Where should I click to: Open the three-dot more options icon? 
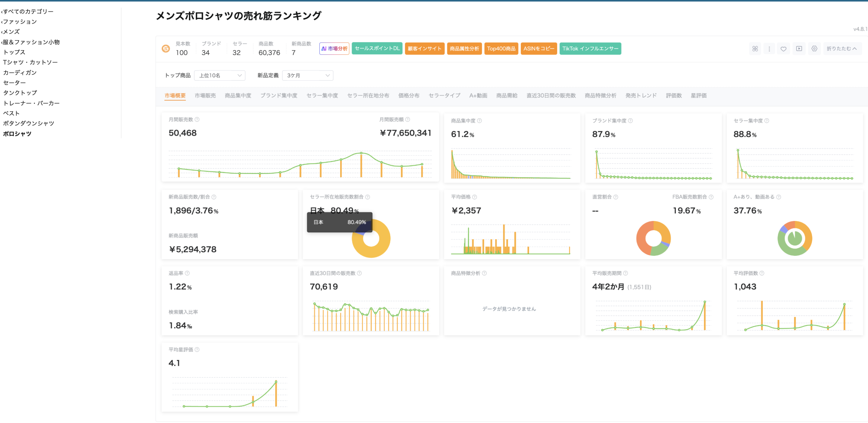(x=769, y=48)
